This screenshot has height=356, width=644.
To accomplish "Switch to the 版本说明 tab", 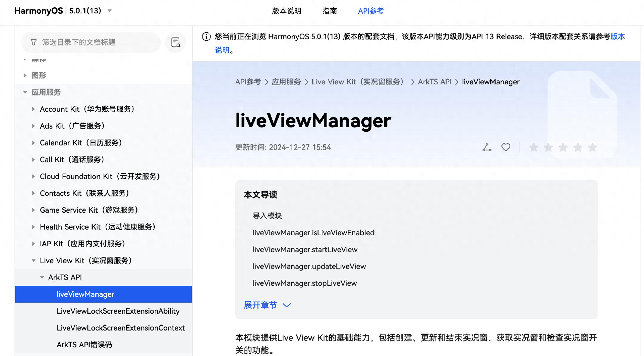I will (x=286, y=11).
